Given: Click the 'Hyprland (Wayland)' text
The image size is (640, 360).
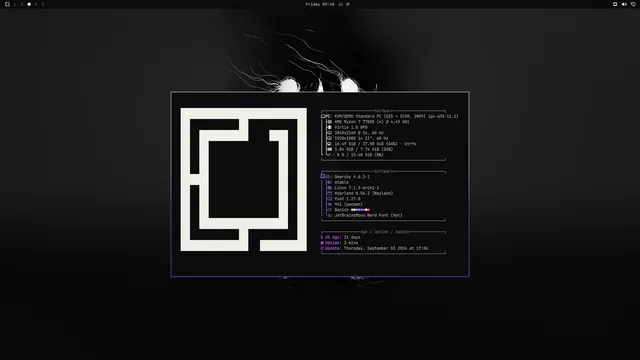Looking at the screenshot, I should (x=364, y=193).
